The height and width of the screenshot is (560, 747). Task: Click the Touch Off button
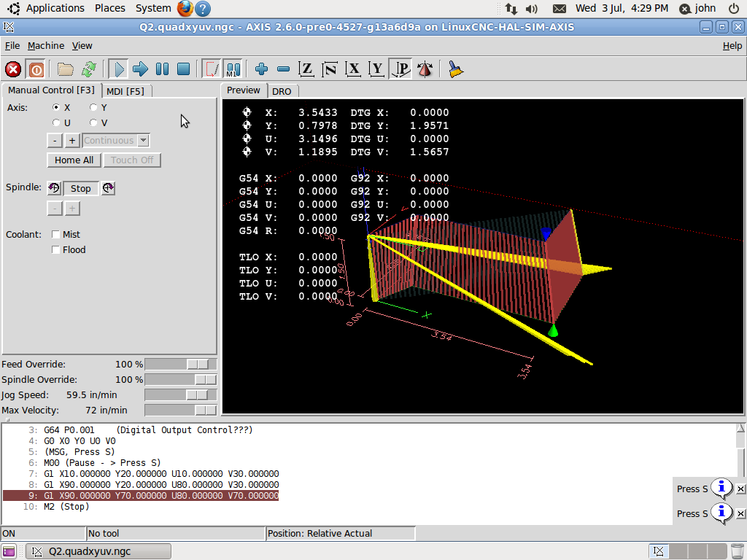pos(132,160)
